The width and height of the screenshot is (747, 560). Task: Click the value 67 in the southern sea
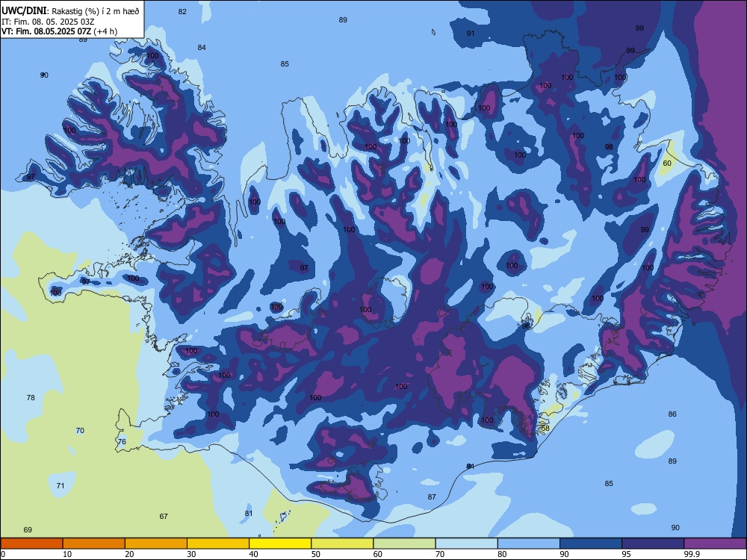click(x=164, y=516)
